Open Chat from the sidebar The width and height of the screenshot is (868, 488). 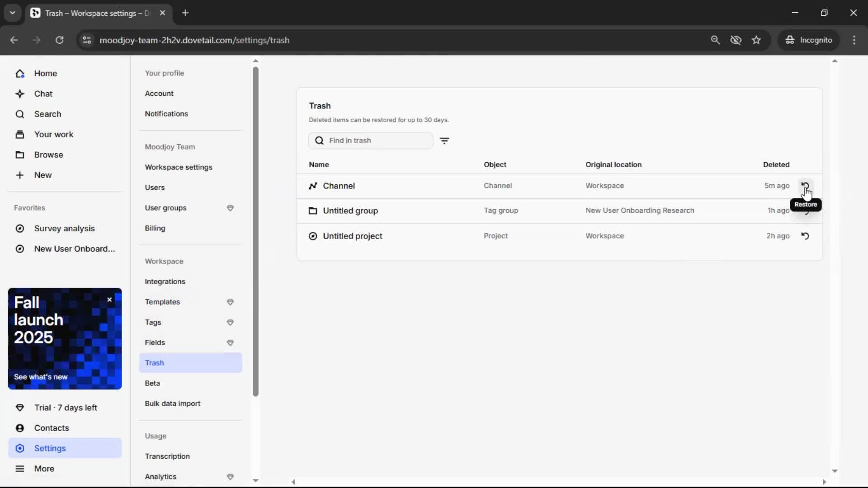[x=43, y=94]
